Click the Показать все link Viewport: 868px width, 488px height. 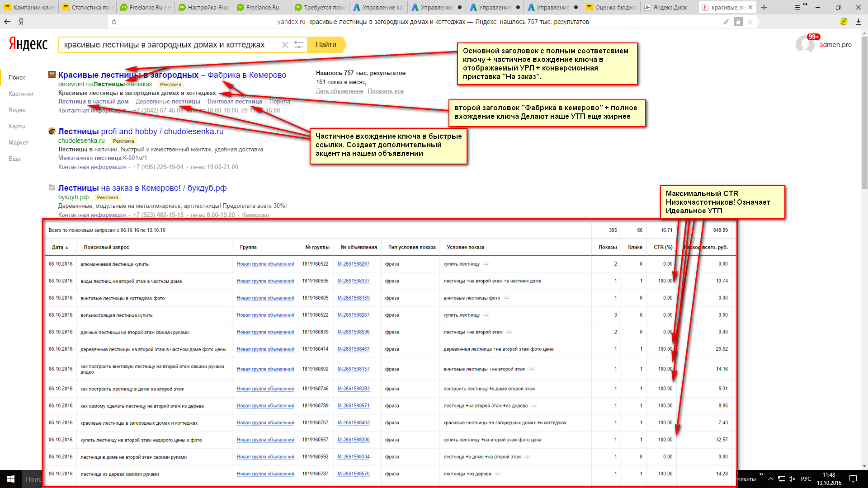click(x=385, y=91)
